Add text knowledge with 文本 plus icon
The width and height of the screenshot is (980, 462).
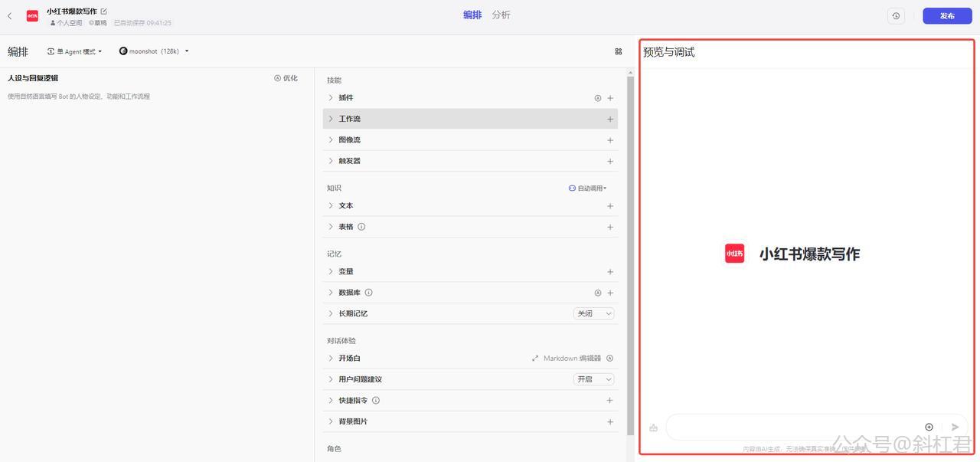(x=610, y=206)
